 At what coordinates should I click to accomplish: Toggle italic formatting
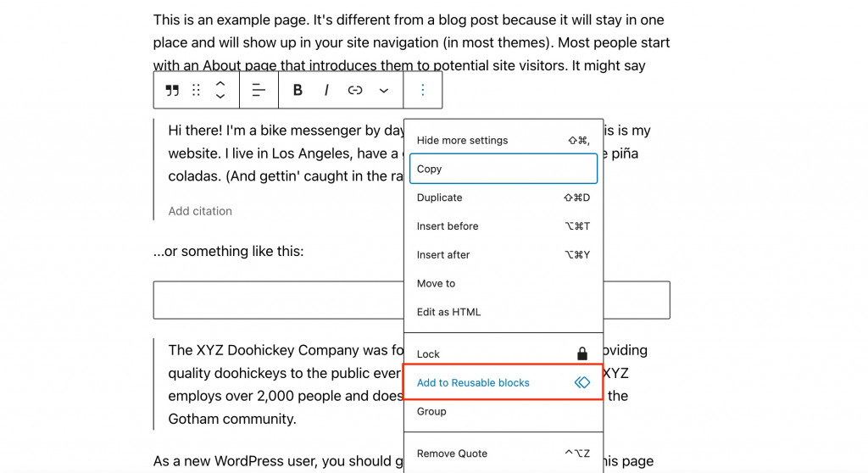[x=326, y=91]
